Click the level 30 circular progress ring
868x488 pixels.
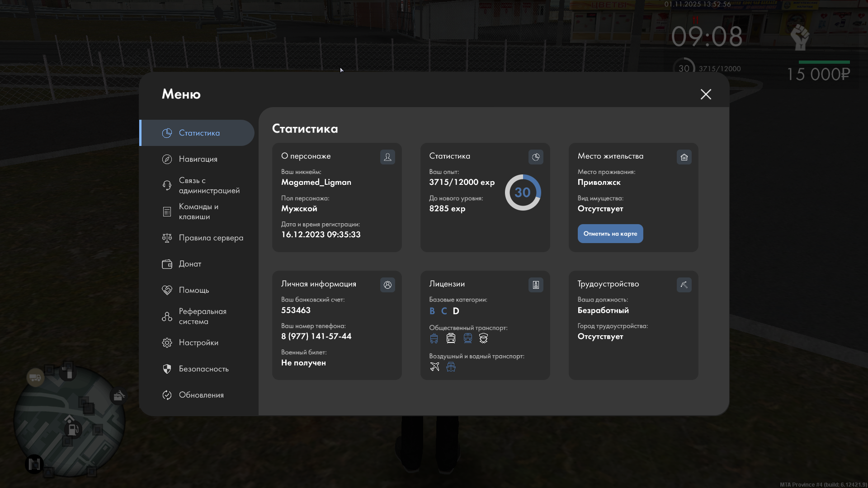(523, 192)
